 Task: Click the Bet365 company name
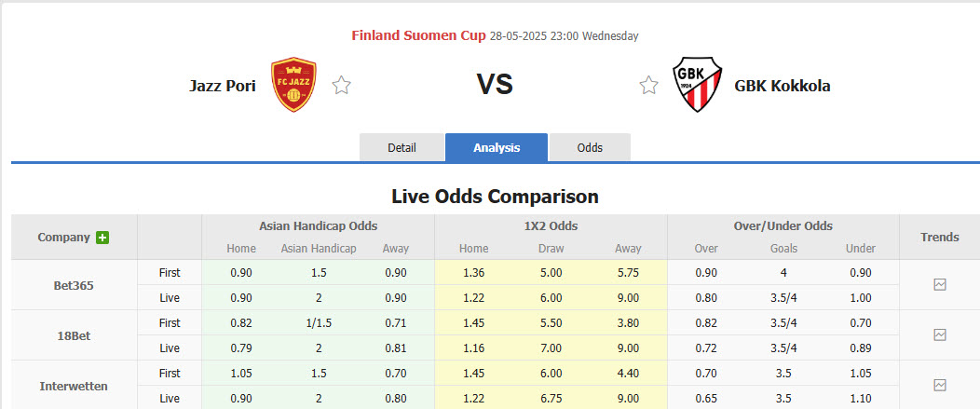pyautogui.click(x=74, y=285)
